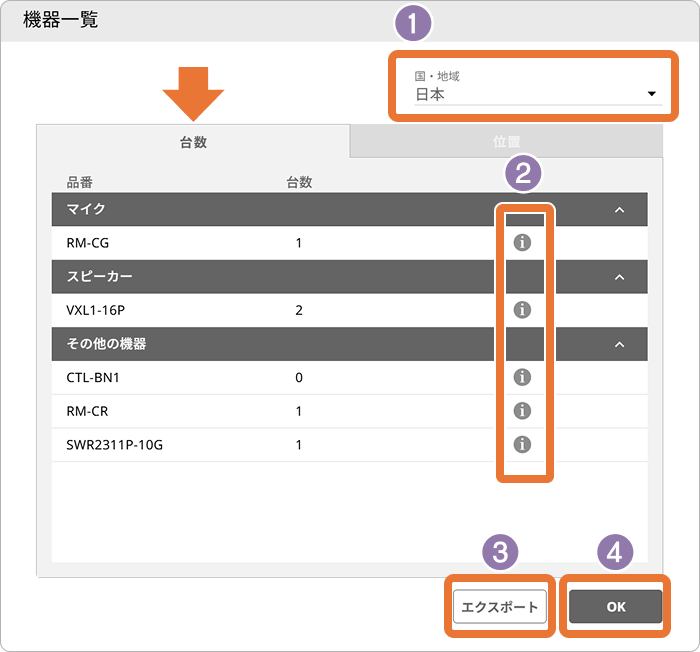Select the VXL1-16P product name
Screen dimensions: 700x652
click(96, 310)
